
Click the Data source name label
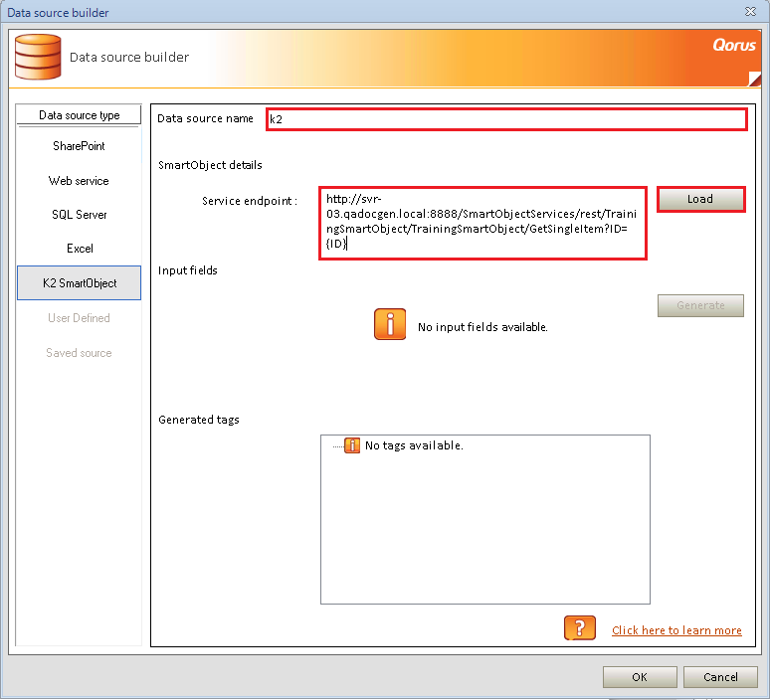(205, 118)
